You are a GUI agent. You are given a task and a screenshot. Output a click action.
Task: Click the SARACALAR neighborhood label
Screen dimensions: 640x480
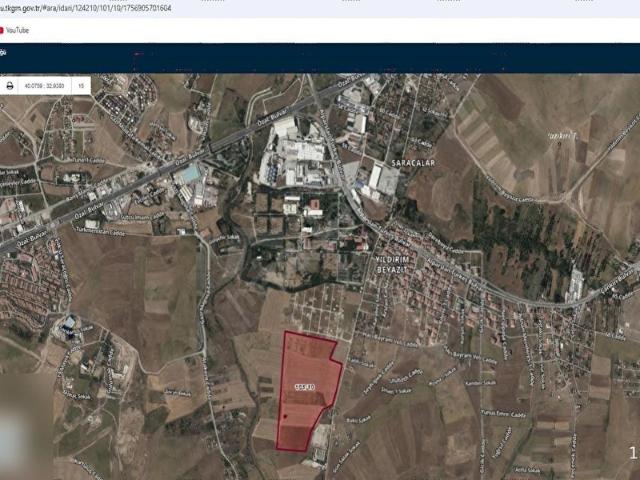[406, 161]
